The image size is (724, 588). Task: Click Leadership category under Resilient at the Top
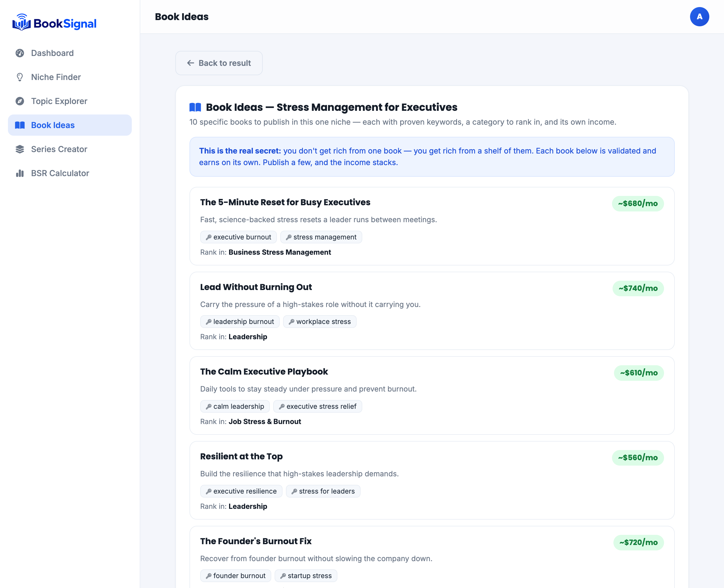click(x=248, y=506)
